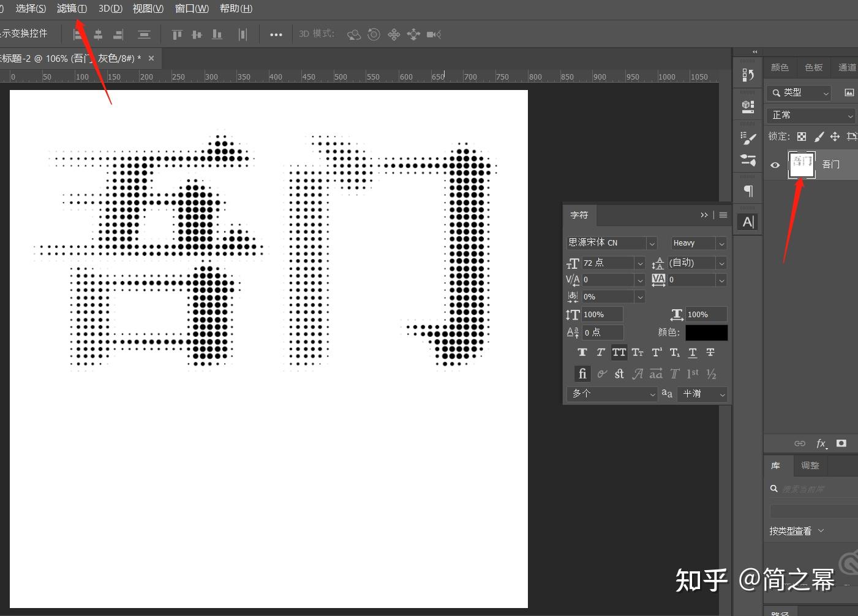Open kerning dropdown arrow

tap(640, 280)
